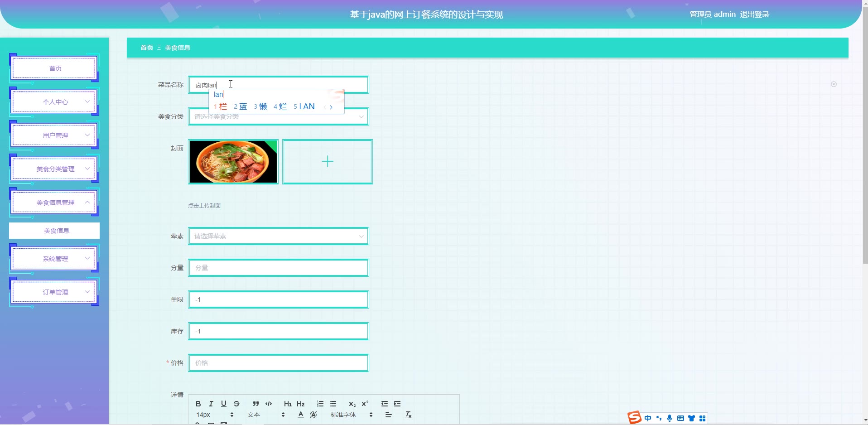Viewport: 868px width, 425px height.
Task: Insert a bulleted list
Action: tap(333, 404)
